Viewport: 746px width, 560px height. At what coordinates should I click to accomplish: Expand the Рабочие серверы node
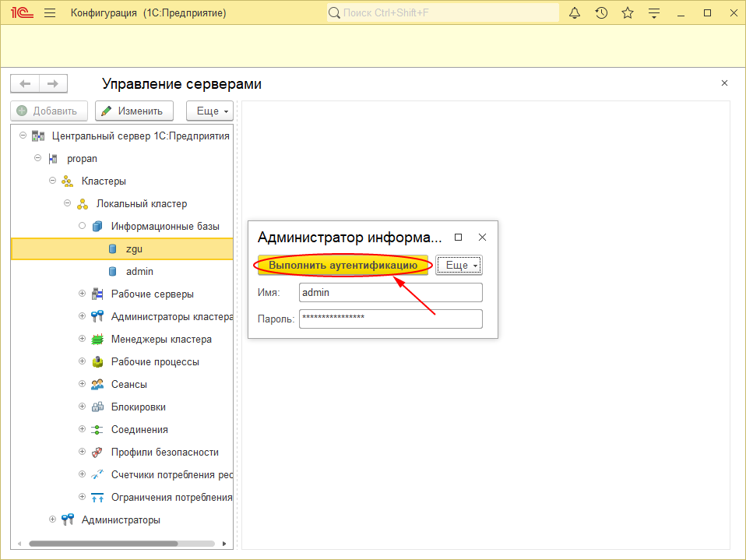82,293
